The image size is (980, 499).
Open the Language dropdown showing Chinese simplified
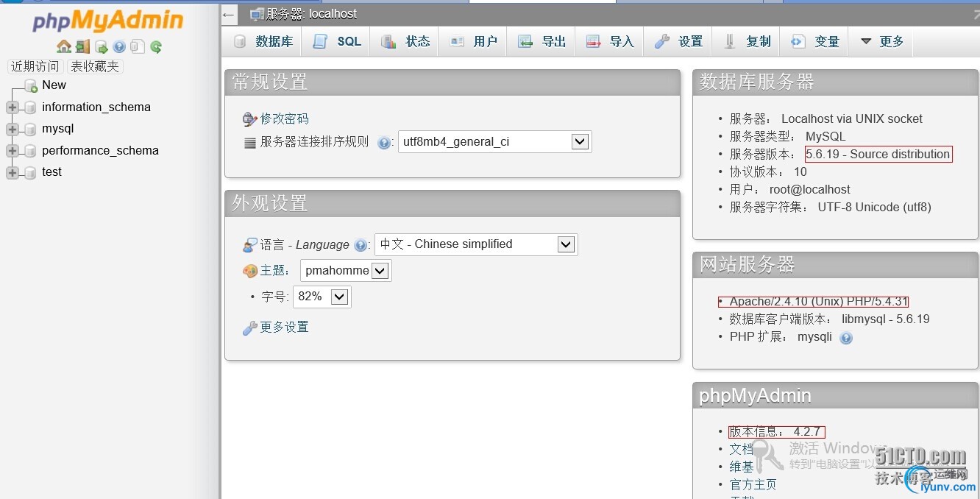tap(476, 244)
